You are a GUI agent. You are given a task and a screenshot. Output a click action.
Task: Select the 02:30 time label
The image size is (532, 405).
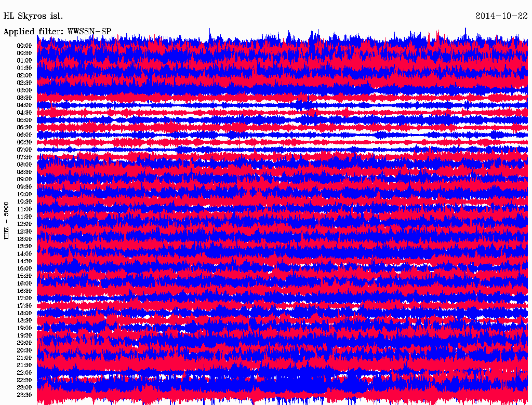click(x=24, y=83)
